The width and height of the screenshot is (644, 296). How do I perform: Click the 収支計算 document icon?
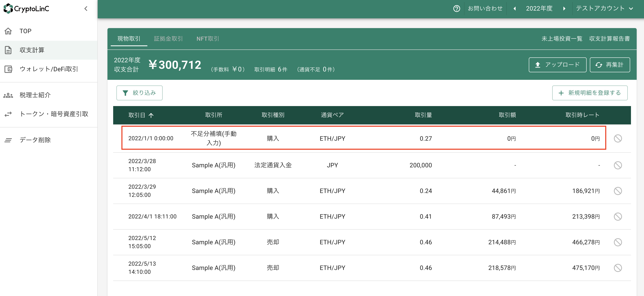click(x=8, y=50)
